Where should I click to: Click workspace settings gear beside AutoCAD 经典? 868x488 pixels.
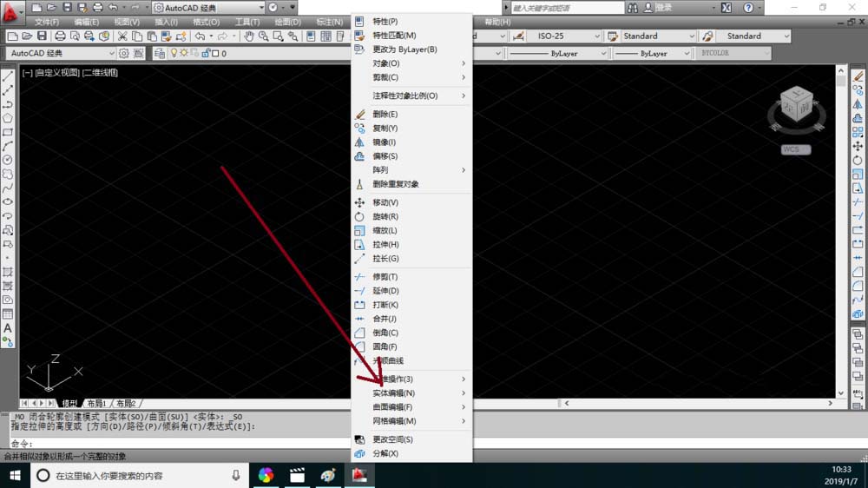124,53
